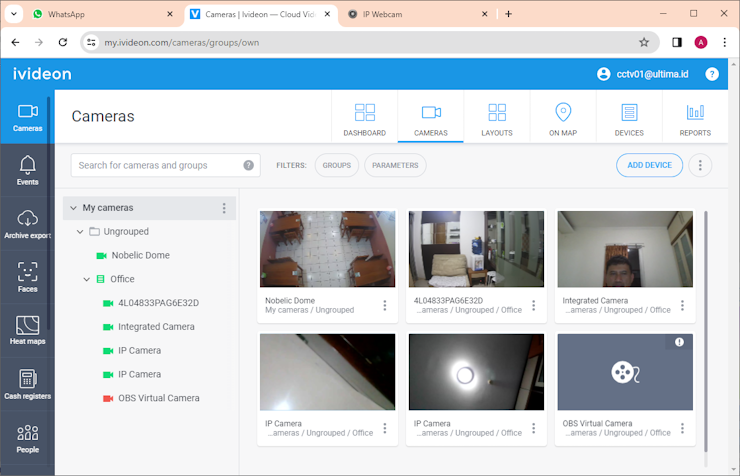740x476 pixels.
Task: Open the Cameras section in the sidebar
Action: (27, 117)
